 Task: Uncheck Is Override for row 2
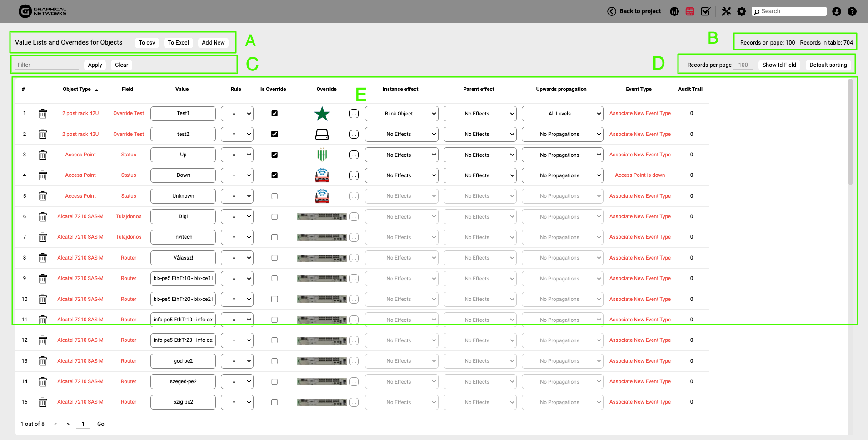[x=274, y=134]
